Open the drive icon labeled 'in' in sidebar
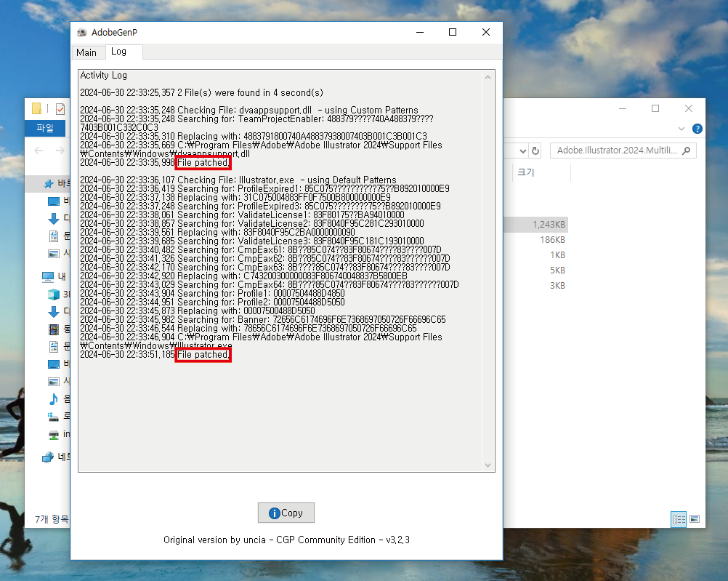 [x=54, y=435]
